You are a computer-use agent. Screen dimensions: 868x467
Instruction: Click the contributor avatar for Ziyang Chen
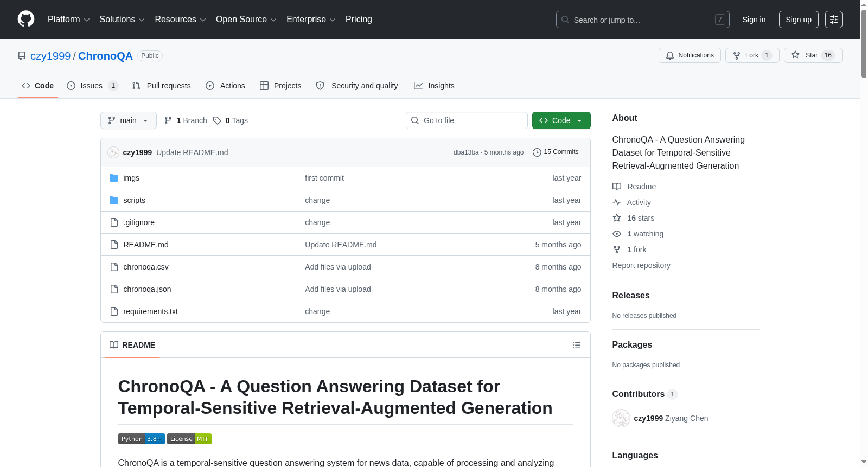pyautogui.click(x=621, y=418)
